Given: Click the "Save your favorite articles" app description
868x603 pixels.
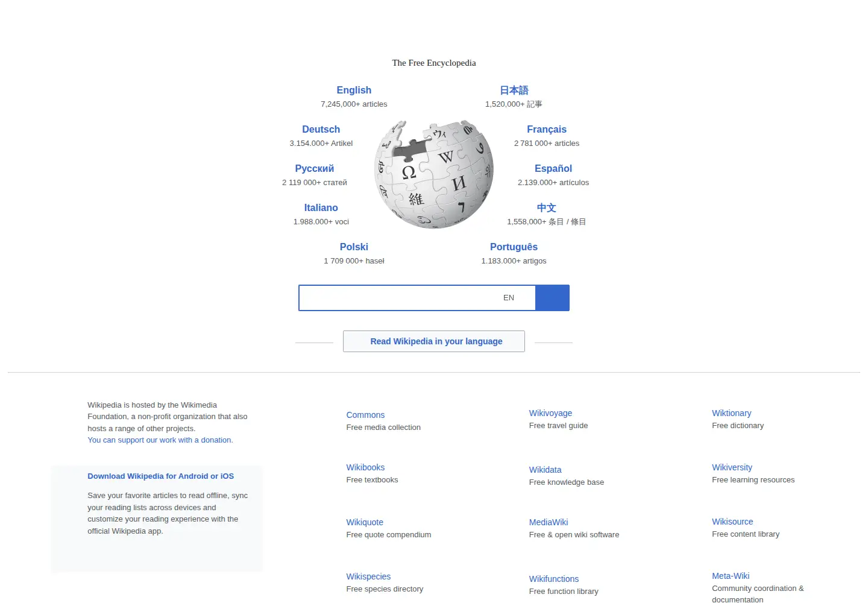Looking at the screenshot, I should pos(168,513).
